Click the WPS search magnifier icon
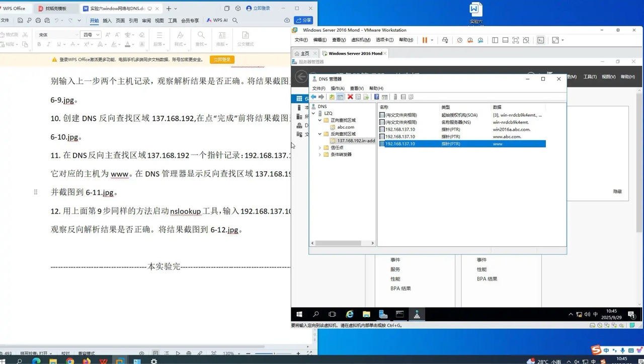 (x=235, y=21)
